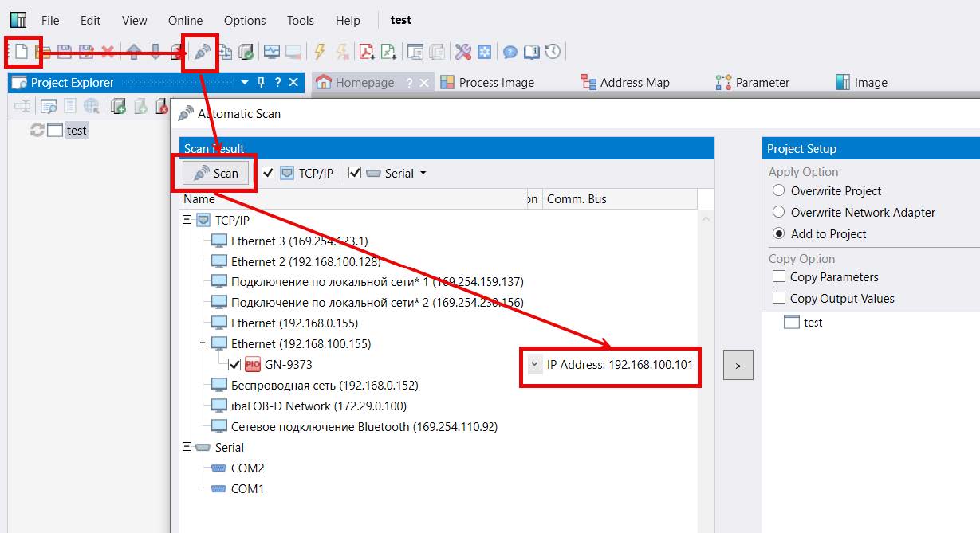This screenshot has width=980, height=533.
Task: Expand the IP Address 192.168.100.101 dropdown
Action: pos(534,365)
